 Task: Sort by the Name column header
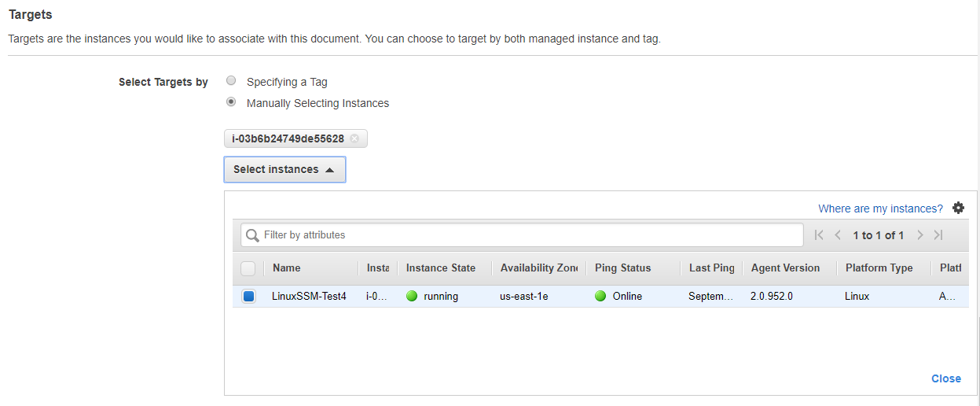[287, 268]
